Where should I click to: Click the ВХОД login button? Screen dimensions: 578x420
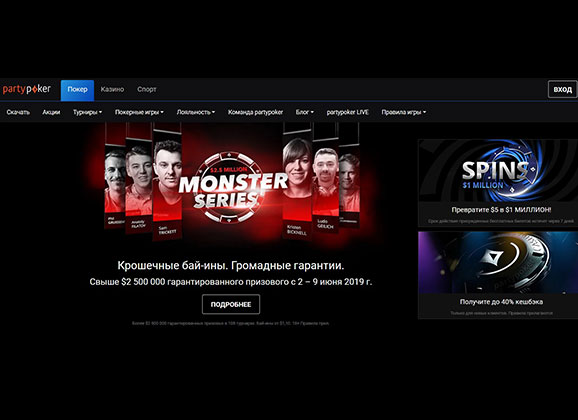[x=563, y=89]
